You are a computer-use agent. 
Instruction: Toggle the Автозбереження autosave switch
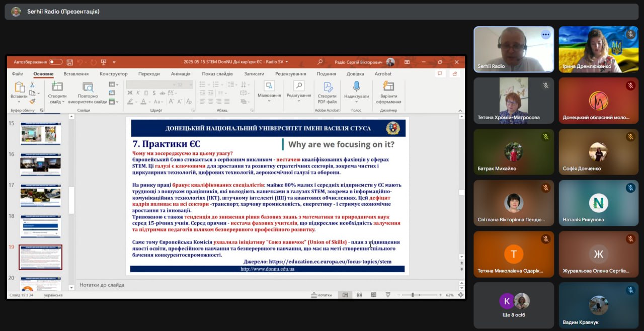[x=55, y=62]
